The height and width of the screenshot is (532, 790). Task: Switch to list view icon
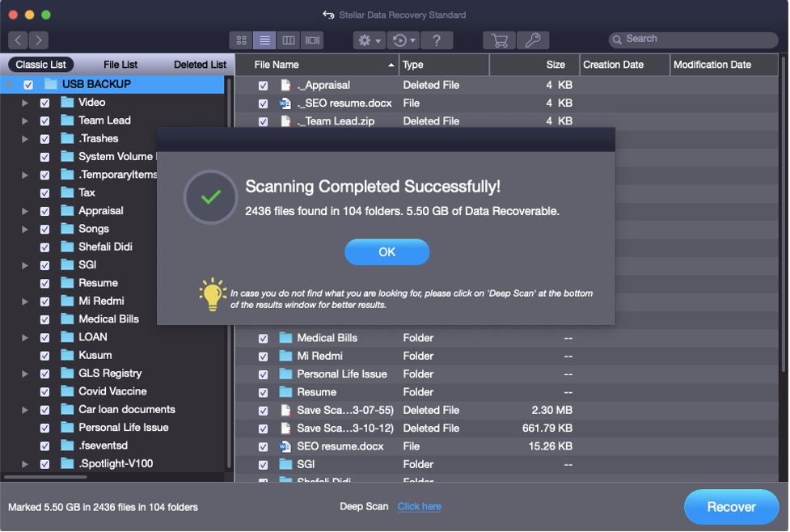(264, 40)
